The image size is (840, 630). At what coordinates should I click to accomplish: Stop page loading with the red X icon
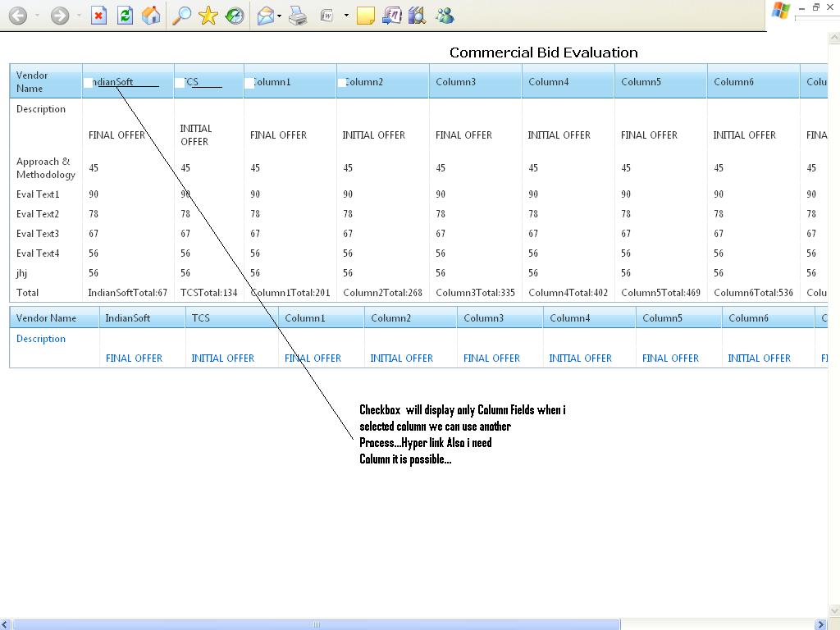98,16
